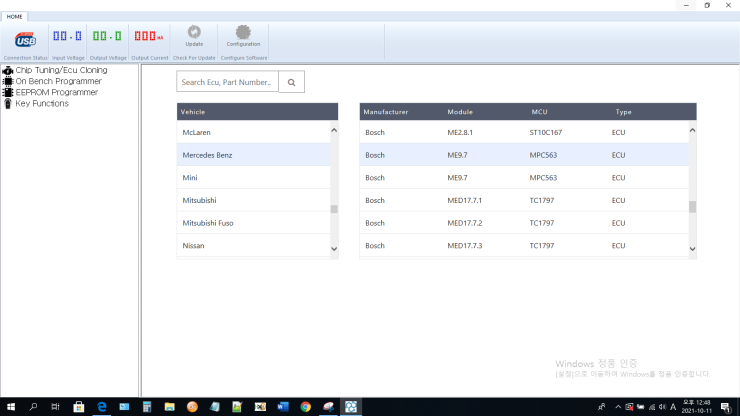
Task: Select Mini in Vehicle list
Action: pyautogui.click(x=253, y=178)
